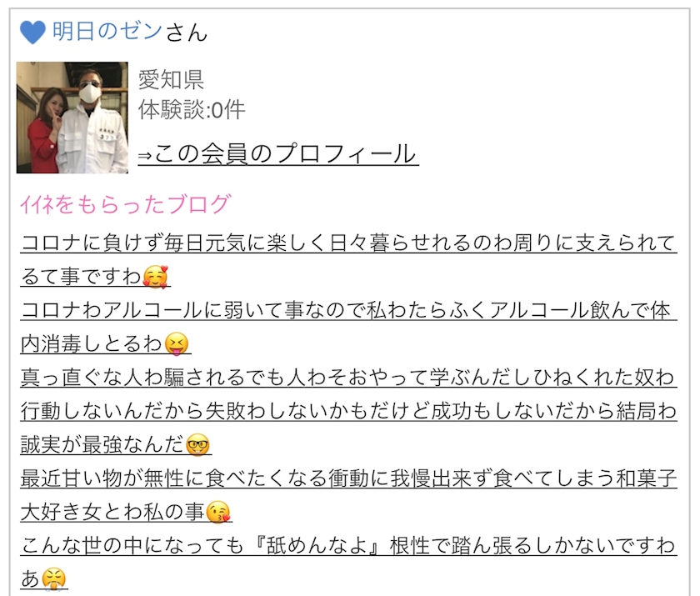Click the 行動しないんだから失敗わしない line

pos(348,411)
